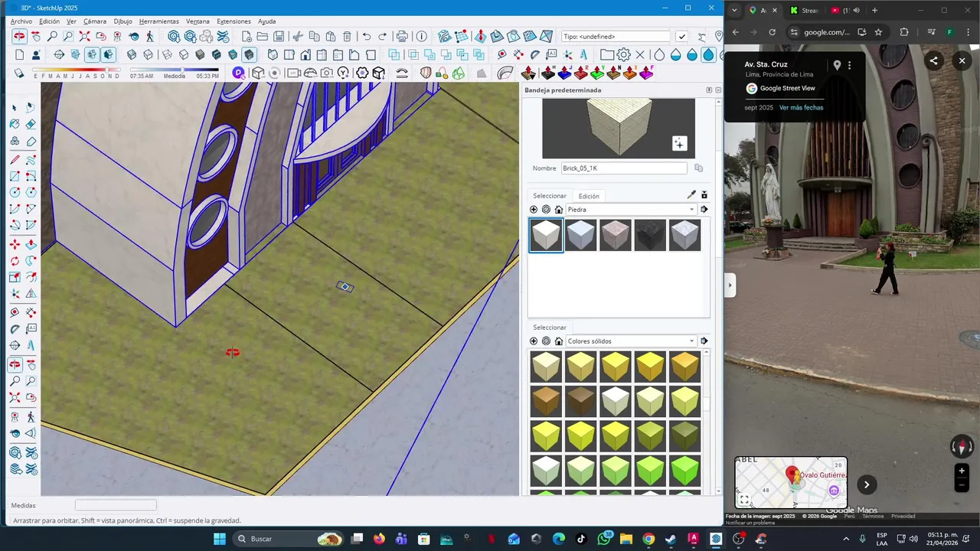
Task: Expand the Street View minimap arrow
Action: [x=866, y=484]
